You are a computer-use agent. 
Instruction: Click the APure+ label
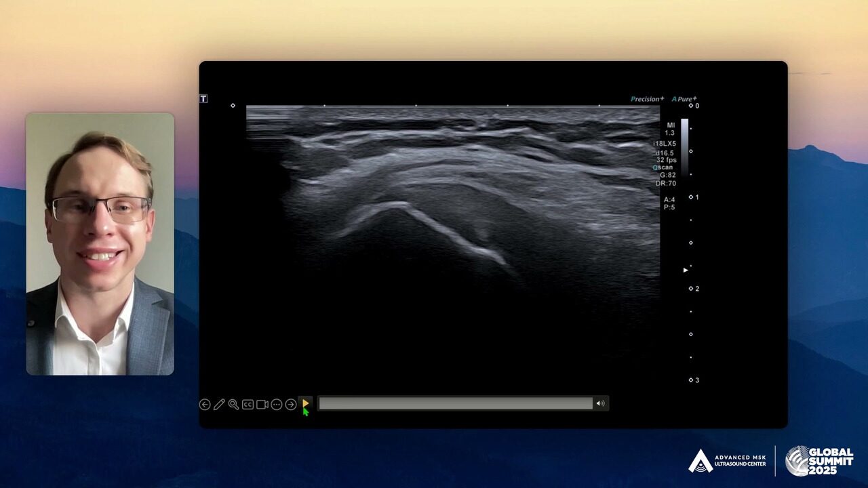tap(684, 99)
